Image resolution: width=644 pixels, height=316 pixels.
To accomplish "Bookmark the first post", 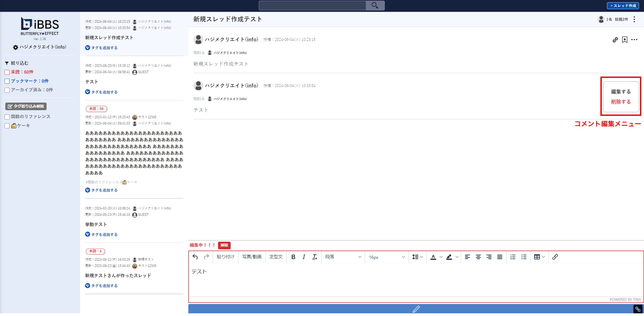I will pyautogui.click(x=625, y=40).
